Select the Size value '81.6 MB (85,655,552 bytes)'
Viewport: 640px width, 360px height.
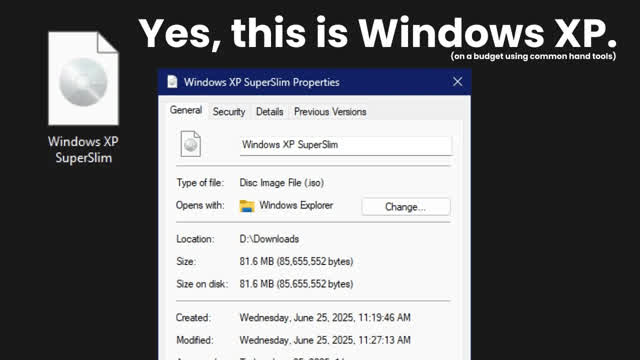coord(296,261)
